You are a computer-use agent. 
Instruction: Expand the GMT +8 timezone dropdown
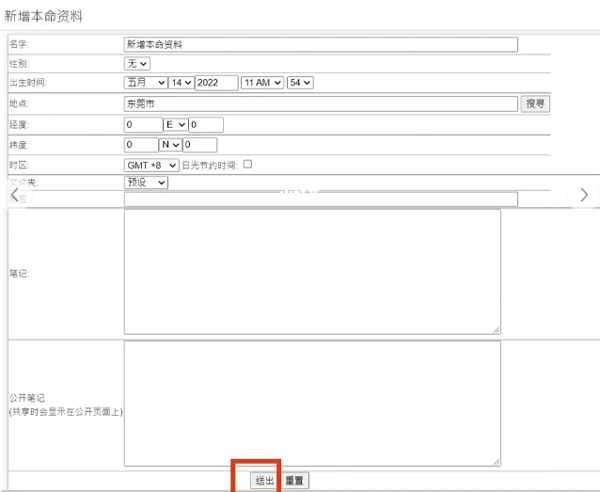tap(152, 165)
